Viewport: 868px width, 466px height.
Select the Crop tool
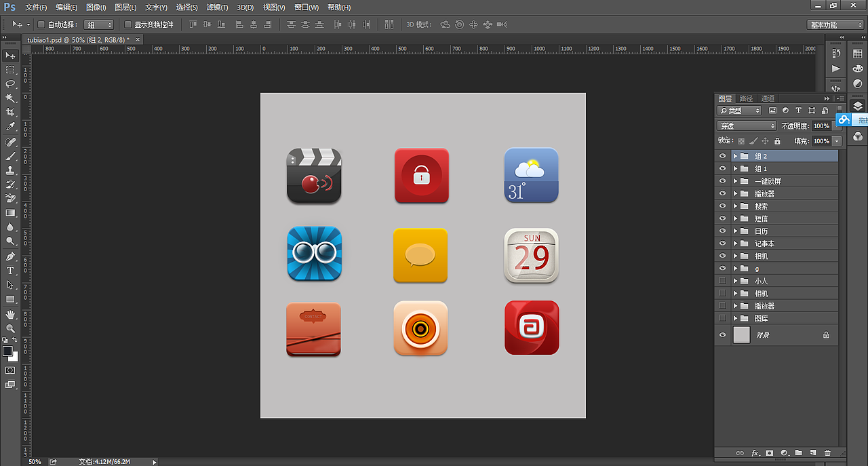tap(10, 113)
